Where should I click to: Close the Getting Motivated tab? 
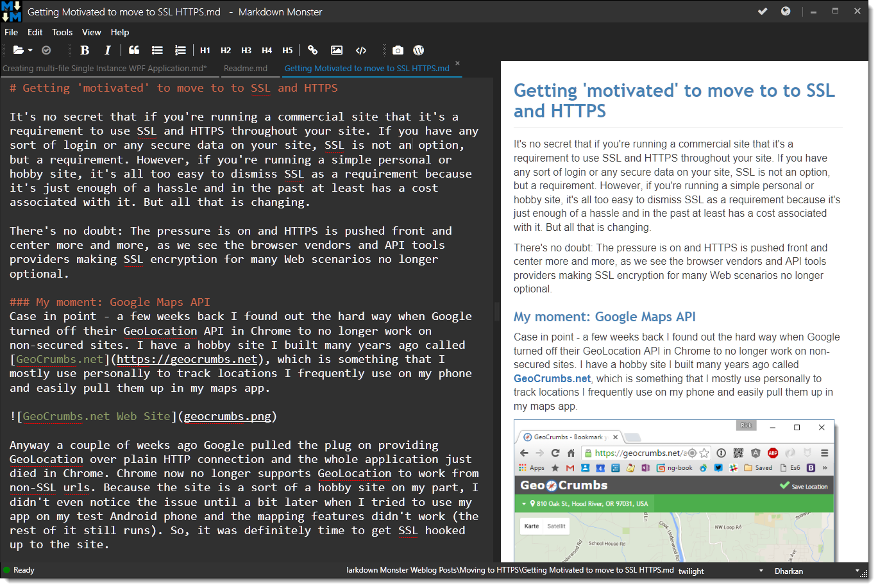(x=457, y=63)
